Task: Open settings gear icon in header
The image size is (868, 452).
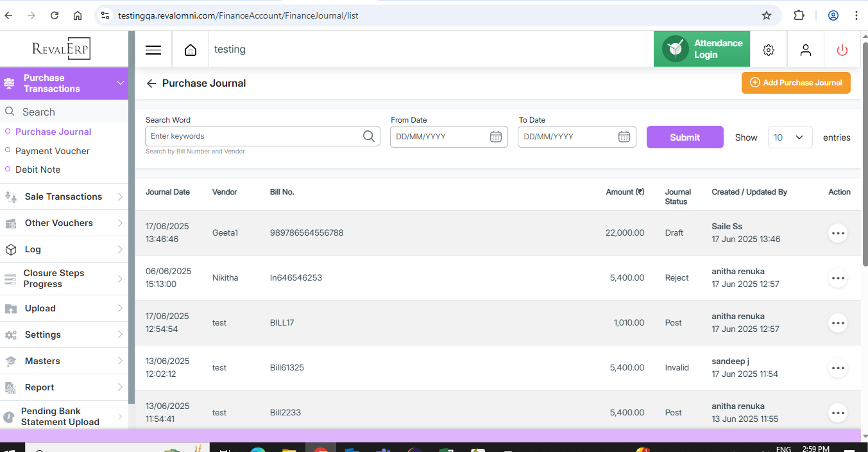Action: (x=769, y=50)
